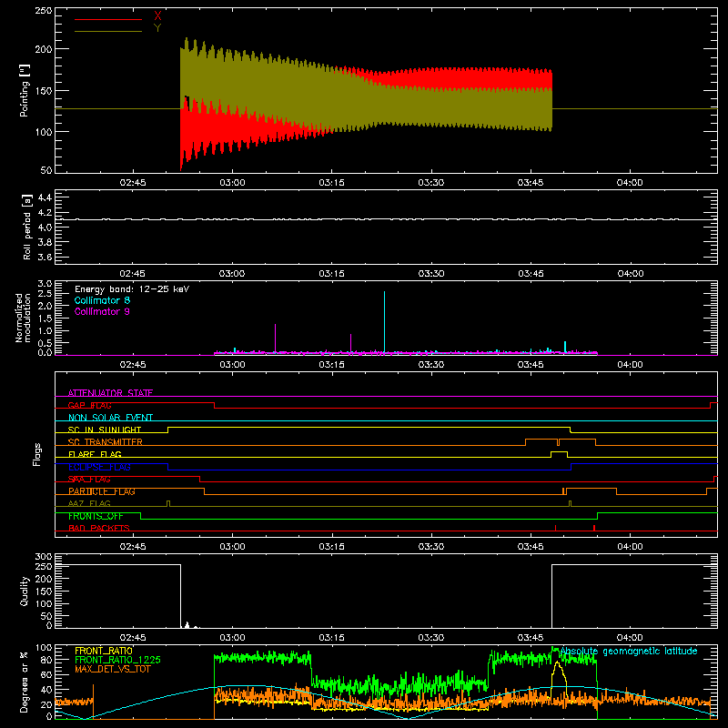This screenshot has width=728, height=728.
Task: Click the 3.6 tick on roll period axis
Action: coord(45,257)
